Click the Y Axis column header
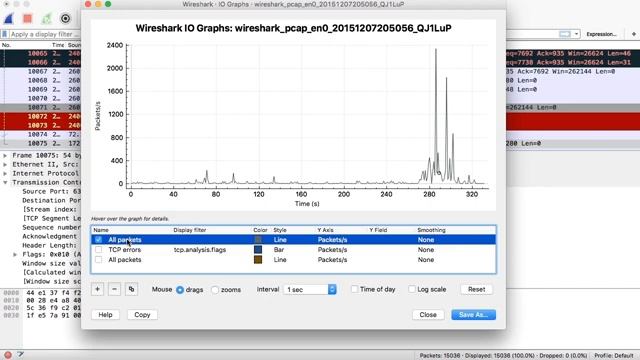 pos(325,230)
